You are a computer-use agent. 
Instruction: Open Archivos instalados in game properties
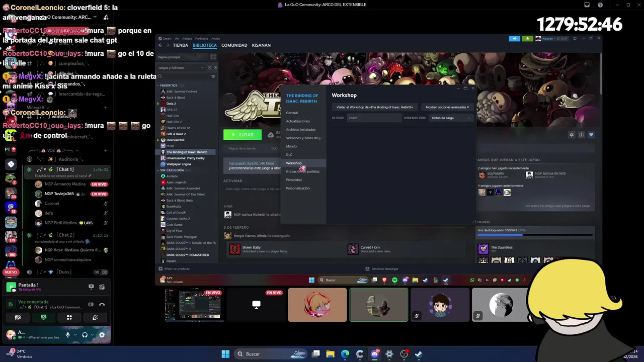[301, 130]
